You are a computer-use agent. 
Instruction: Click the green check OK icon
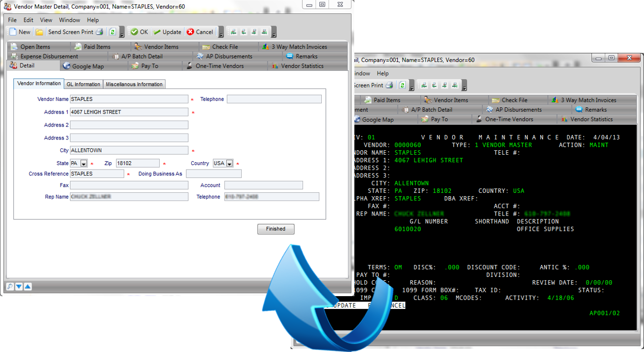point(134,32)
